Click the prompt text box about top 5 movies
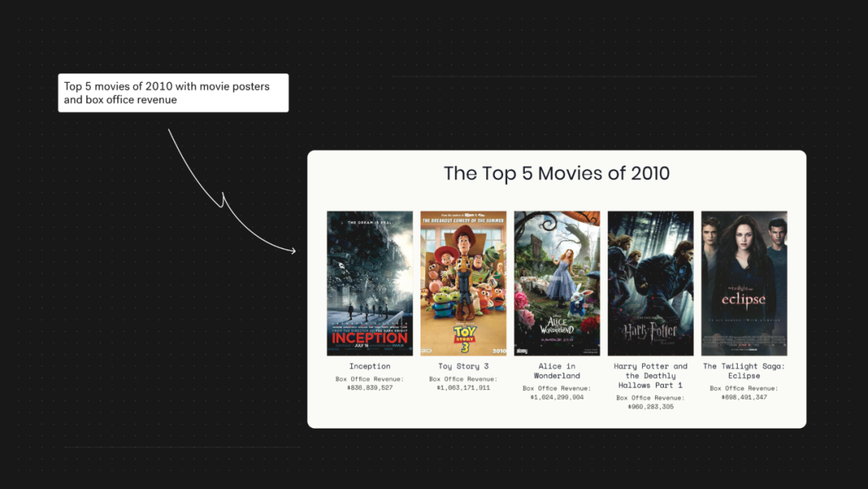 pyautogui.click(x=173, y=93)
